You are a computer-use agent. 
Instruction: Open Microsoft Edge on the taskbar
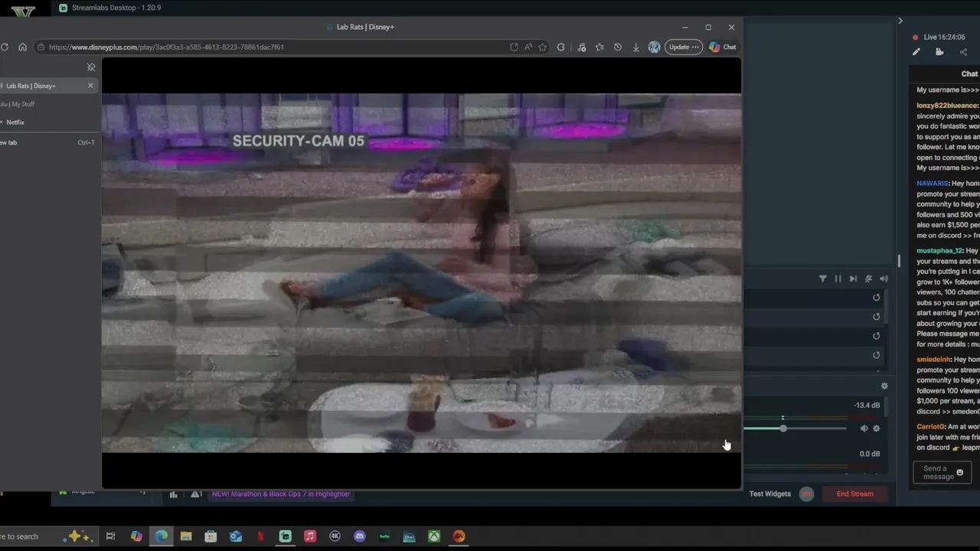162,536
